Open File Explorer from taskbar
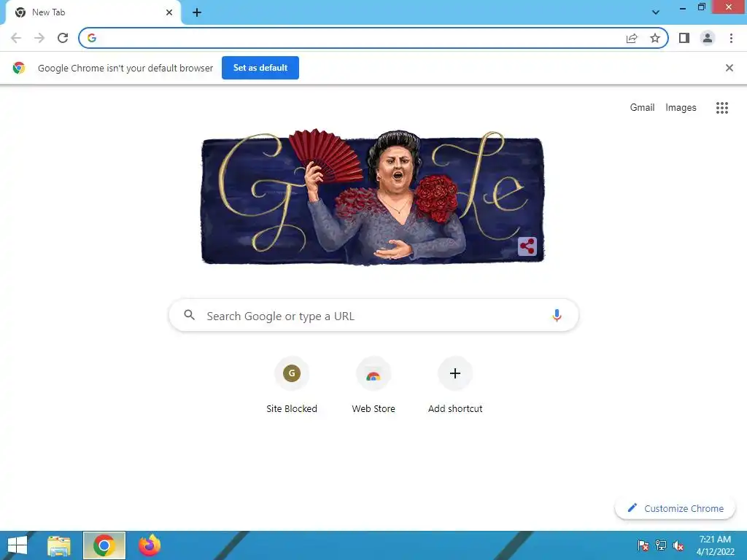This screenshot has width=747, height=560. pos(59,545)
